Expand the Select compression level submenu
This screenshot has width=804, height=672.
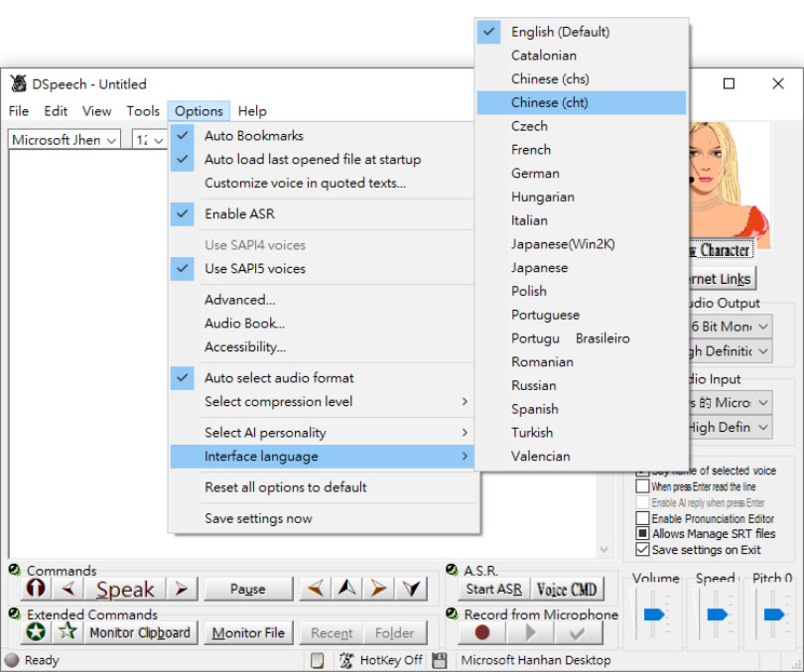[322, 401]
